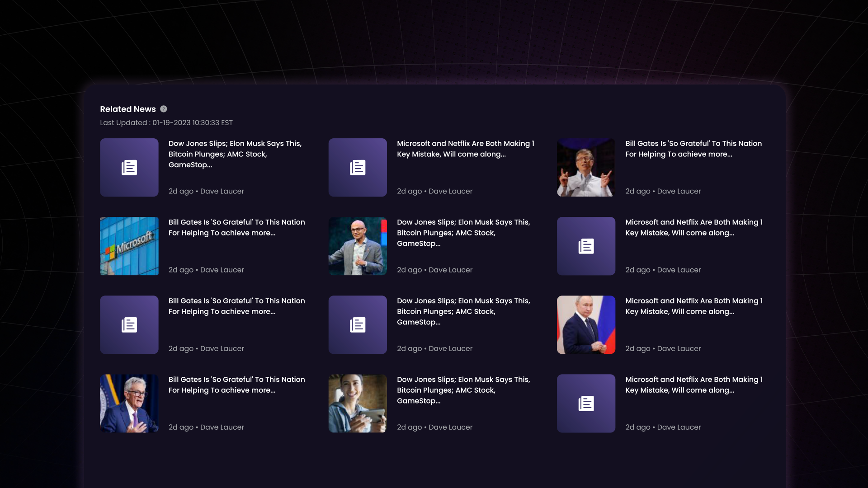Open the Satya Nadella speaker thumbnail

[358, 246]
